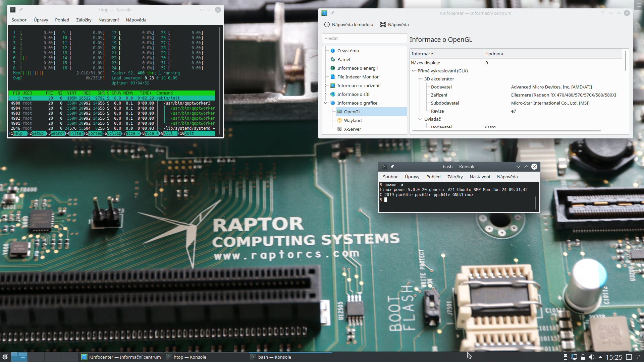Open the KDE application launcher
The image size is (644, 362).
5,357
